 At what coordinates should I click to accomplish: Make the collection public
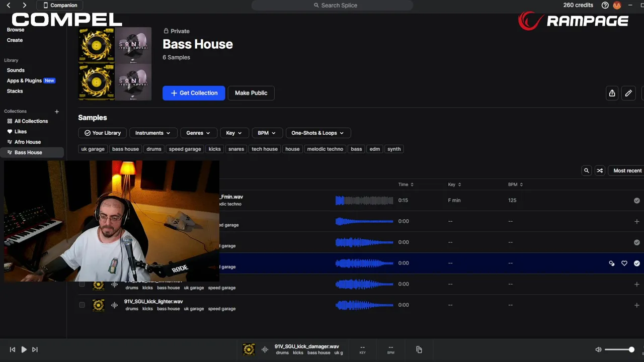251,93
